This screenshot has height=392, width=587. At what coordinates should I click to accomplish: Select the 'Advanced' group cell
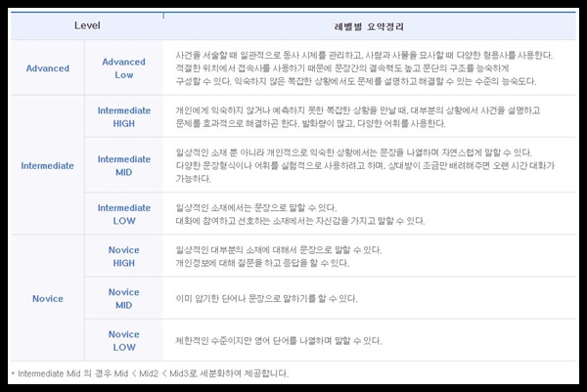click(48, 68)
